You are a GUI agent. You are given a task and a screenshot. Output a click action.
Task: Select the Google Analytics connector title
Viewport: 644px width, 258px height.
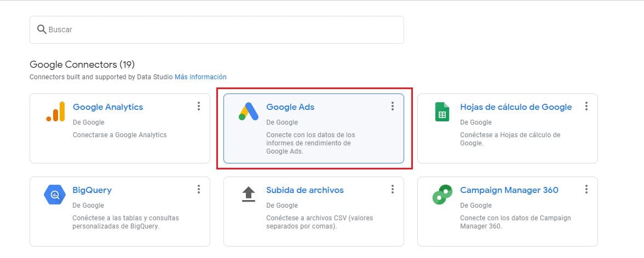[108, 107]
